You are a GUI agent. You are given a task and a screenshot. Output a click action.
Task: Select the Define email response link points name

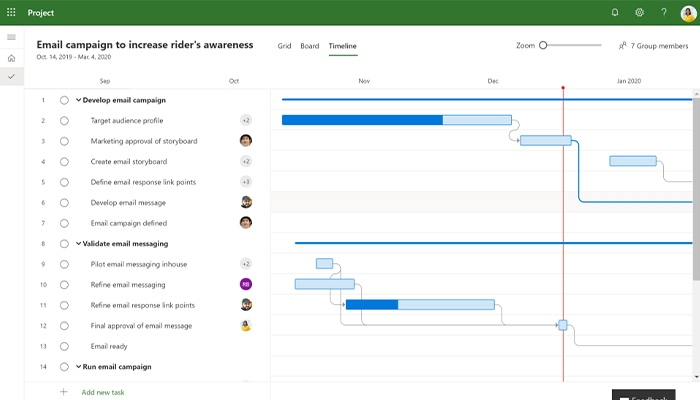pos(143,182)
